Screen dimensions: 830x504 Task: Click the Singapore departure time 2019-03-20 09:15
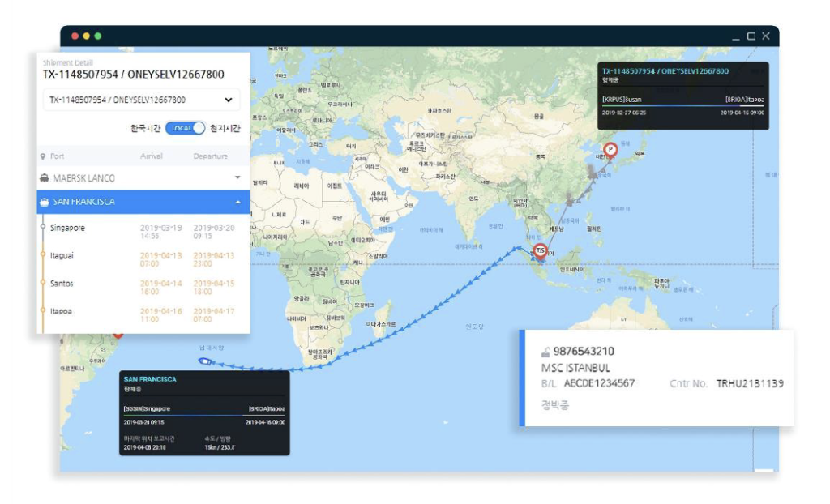[x=214, y=232]
